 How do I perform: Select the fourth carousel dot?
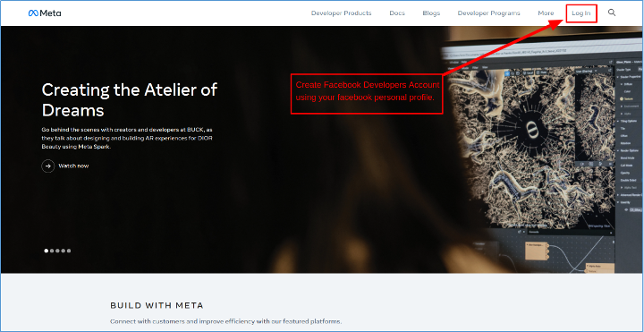[x=64, y=251]
